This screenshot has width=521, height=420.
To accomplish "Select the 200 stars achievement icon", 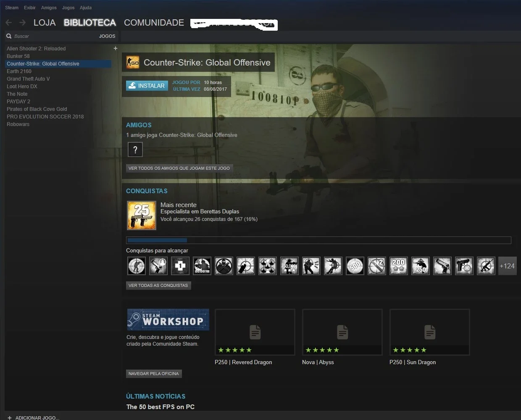I will pos(398,266).
